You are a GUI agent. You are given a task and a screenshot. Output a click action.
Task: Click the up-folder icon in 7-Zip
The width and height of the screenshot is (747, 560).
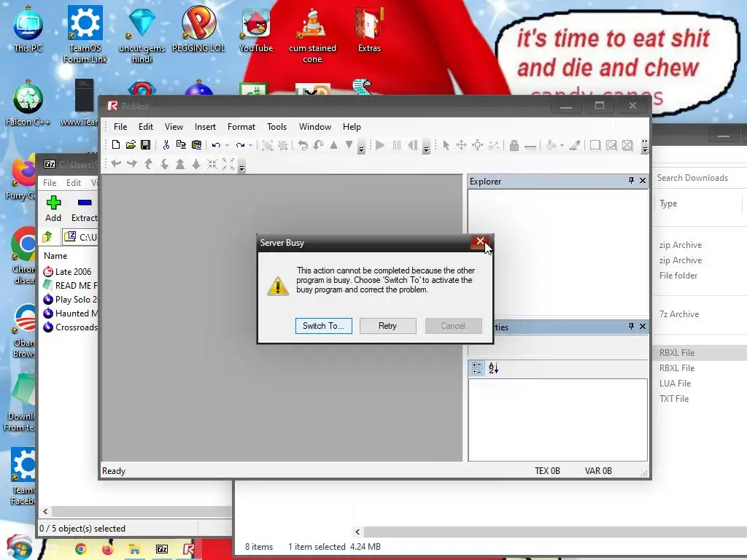click(x=47, y=236)
